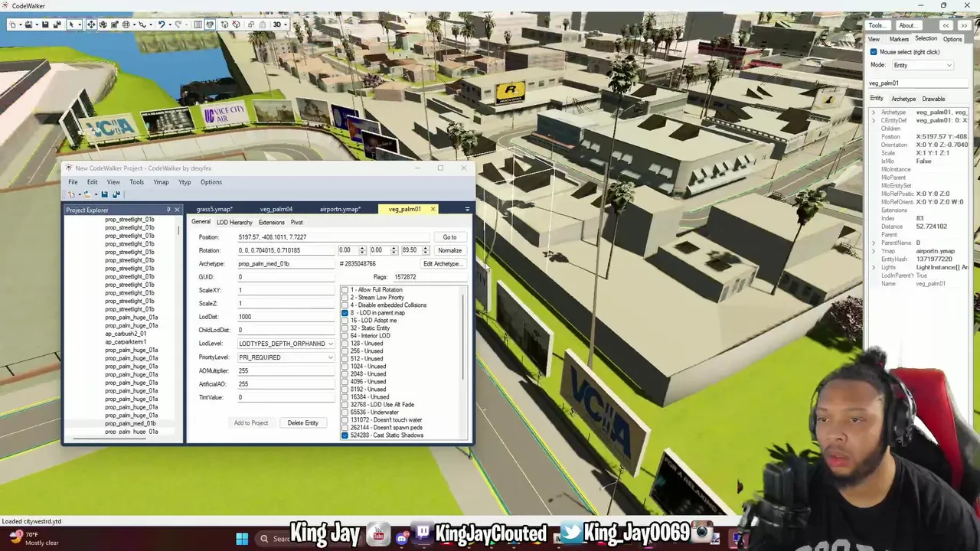This screenshot has width=980, height=551.
Task: Click Open icon in project window toolbar
Action: [87, 194]
